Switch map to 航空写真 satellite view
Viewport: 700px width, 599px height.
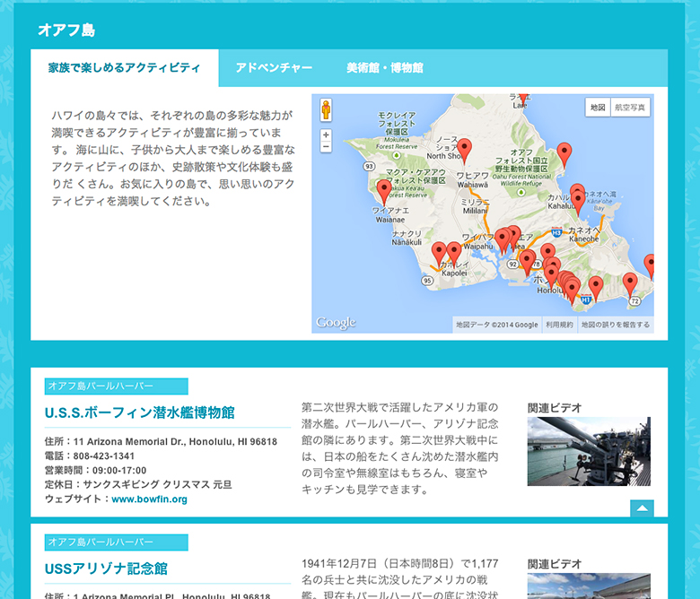[x=630, y=108]
